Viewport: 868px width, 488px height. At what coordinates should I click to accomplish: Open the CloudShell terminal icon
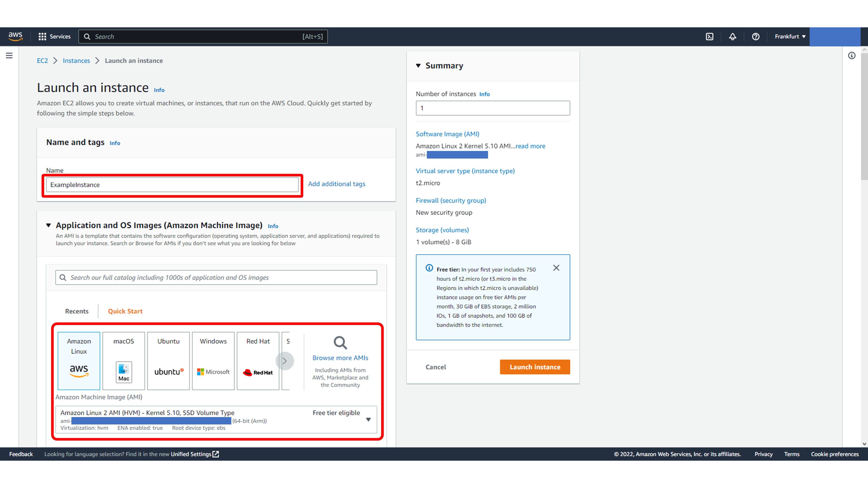pyautogui.click(x=710, y=36)
